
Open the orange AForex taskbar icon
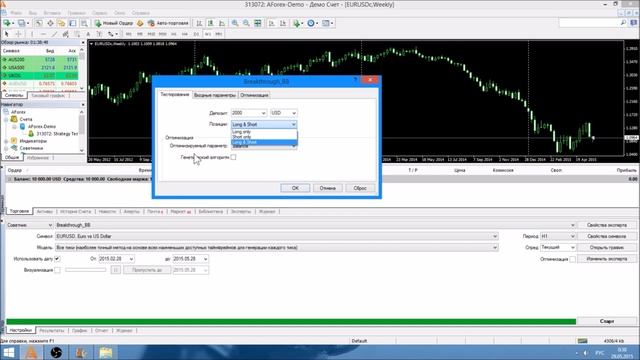coord(31,352)
